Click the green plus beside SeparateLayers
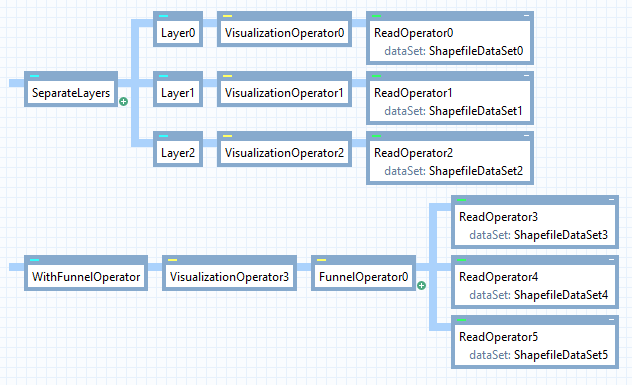The image size is (632, 385). [124, 102]
